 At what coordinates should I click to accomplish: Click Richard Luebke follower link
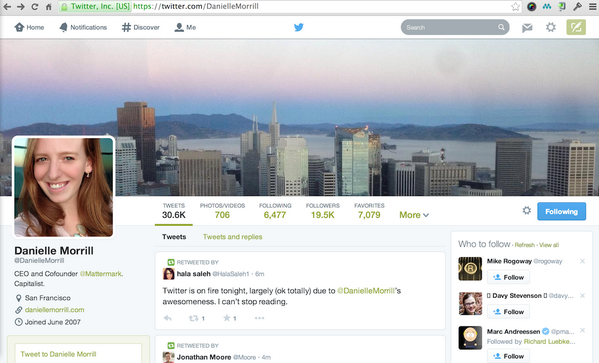point(549,342)
